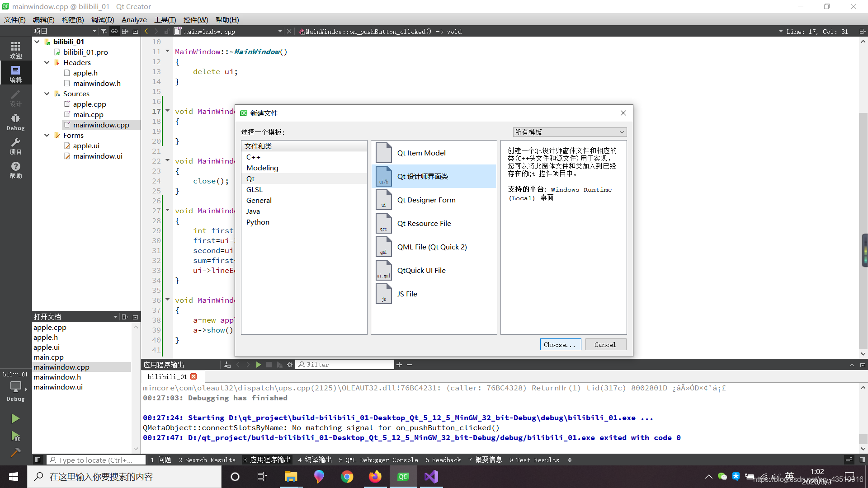Collapse the Headers folder in the project tree
The height and width of the screenshot is (488, 868).
pyautogui.click(x=47, y=62)
